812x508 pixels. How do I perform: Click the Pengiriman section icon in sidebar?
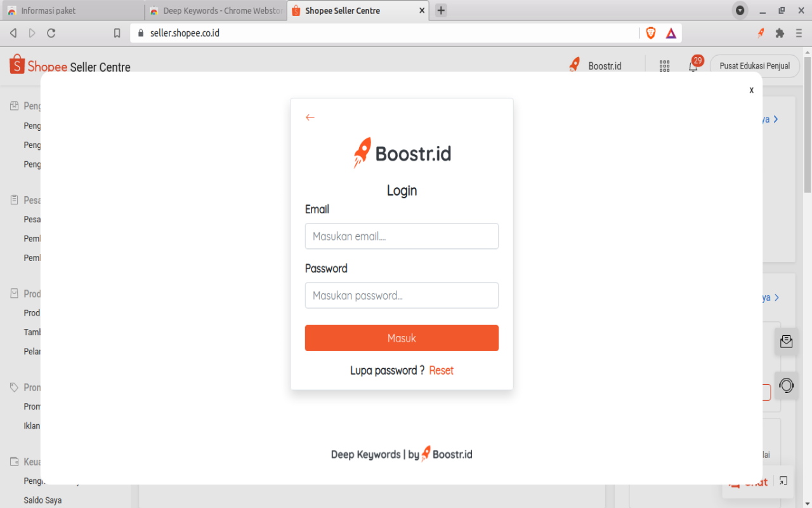pyautogui.click(x=15, y=106)
